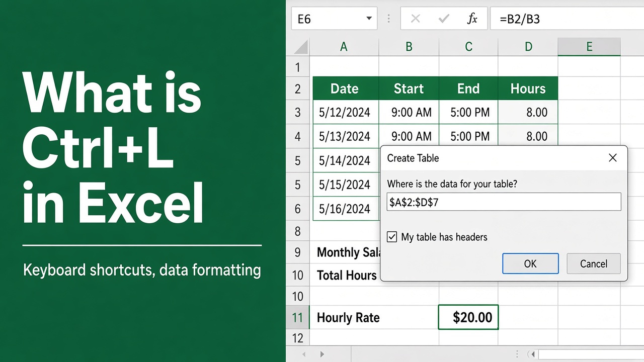Click the previous sheet navigation arrow
The image size is (644, 362).
(303, 354)
